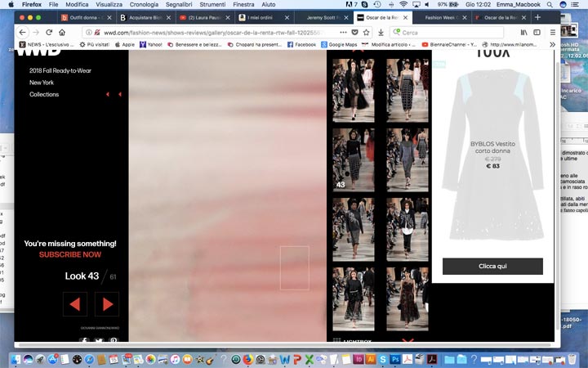Open the BiennaleChannel bookmark
The image size is (588, 368).
[449, 44]
